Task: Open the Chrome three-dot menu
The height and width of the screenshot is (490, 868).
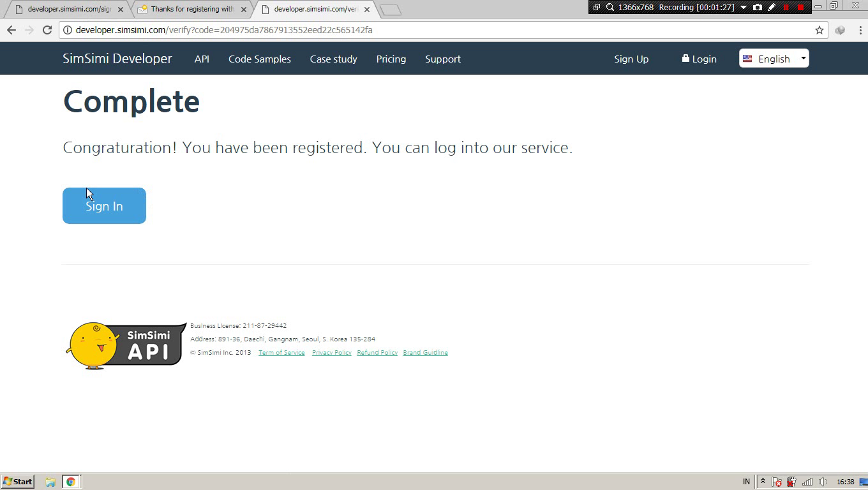Action: tap(860, 30)
